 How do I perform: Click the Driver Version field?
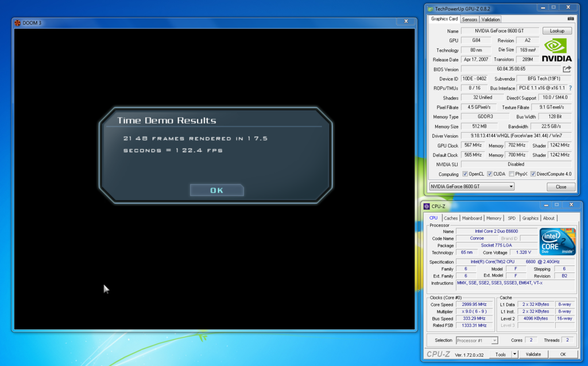coord(516,136)
